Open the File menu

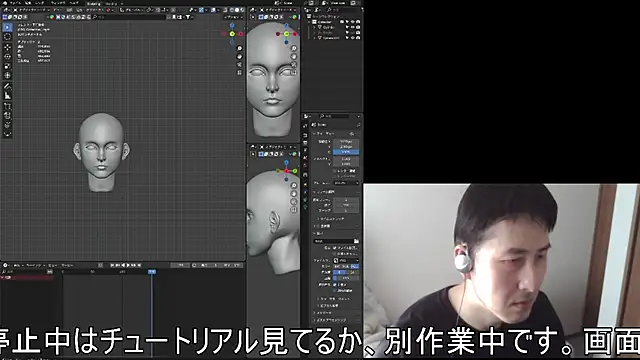click(16, 3)
